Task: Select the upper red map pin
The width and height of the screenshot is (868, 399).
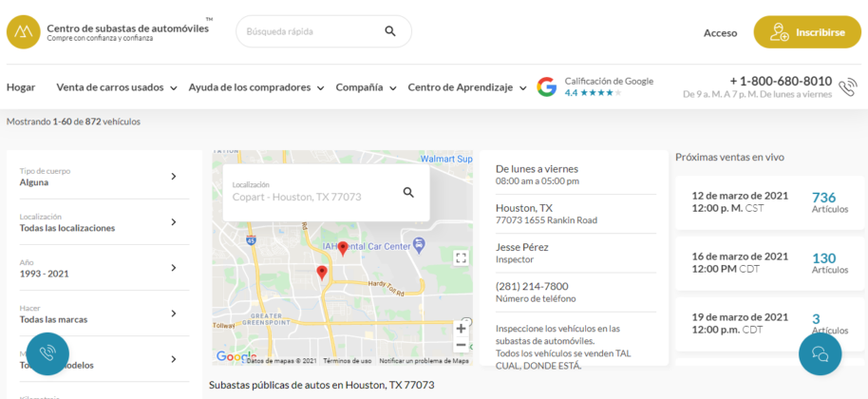Action: point(343,249)
